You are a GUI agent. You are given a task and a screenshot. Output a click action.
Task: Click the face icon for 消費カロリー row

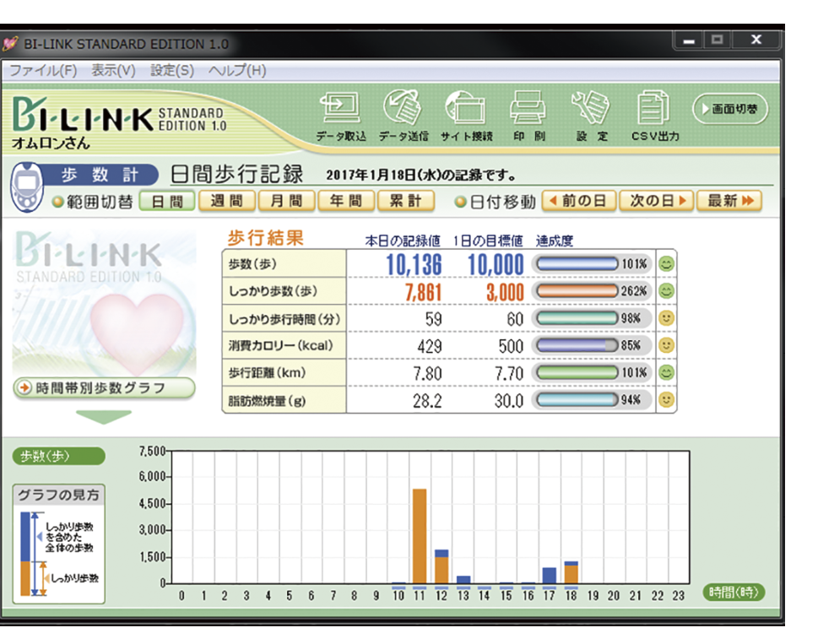pos(666,345)
